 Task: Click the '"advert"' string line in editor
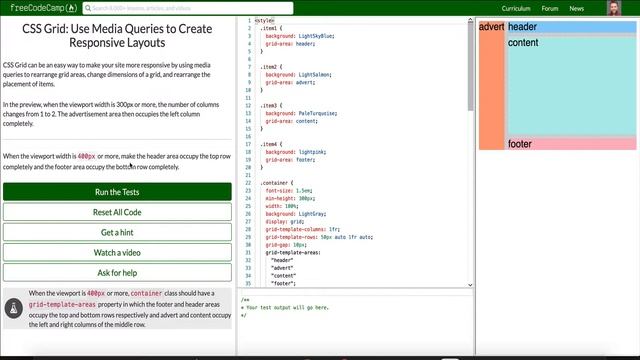pos(282,269)
